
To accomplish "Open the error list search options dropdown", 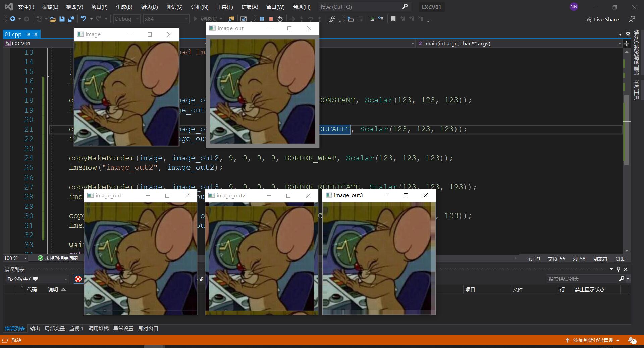I will [x=628, y=279].
